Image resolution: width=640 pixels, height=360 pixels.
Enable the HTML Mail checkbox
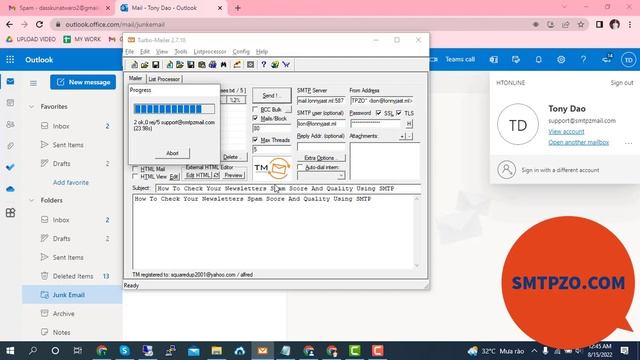point(135,169)
